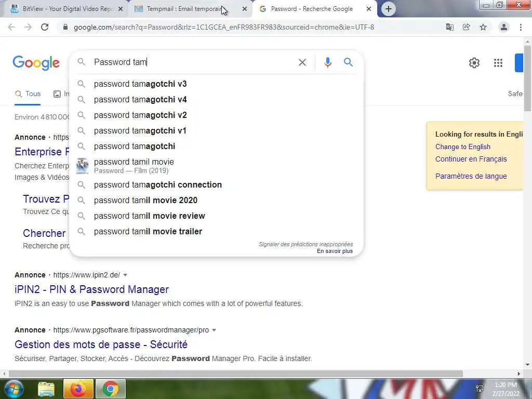Click the horizontal scrollbar right arrow

[519, 374]
